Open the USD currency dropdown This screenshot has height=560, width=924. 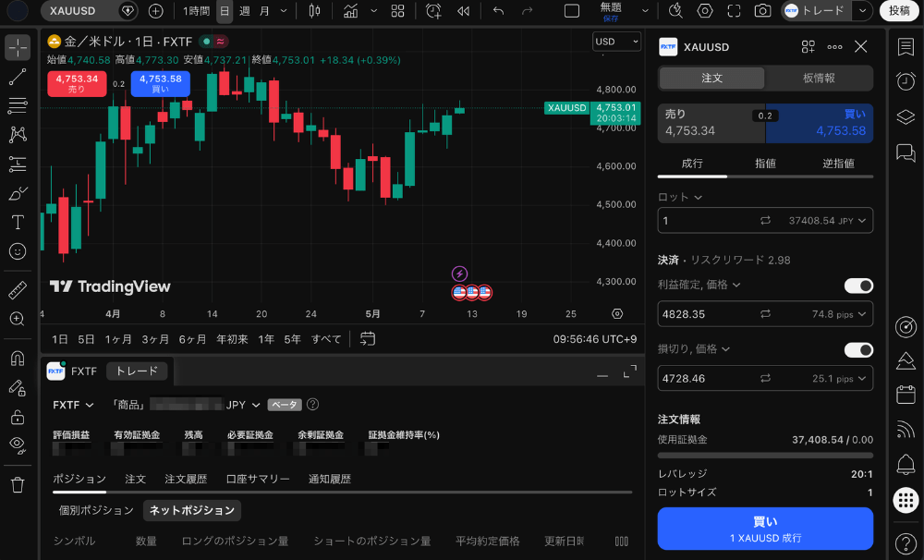click(616, 42)
